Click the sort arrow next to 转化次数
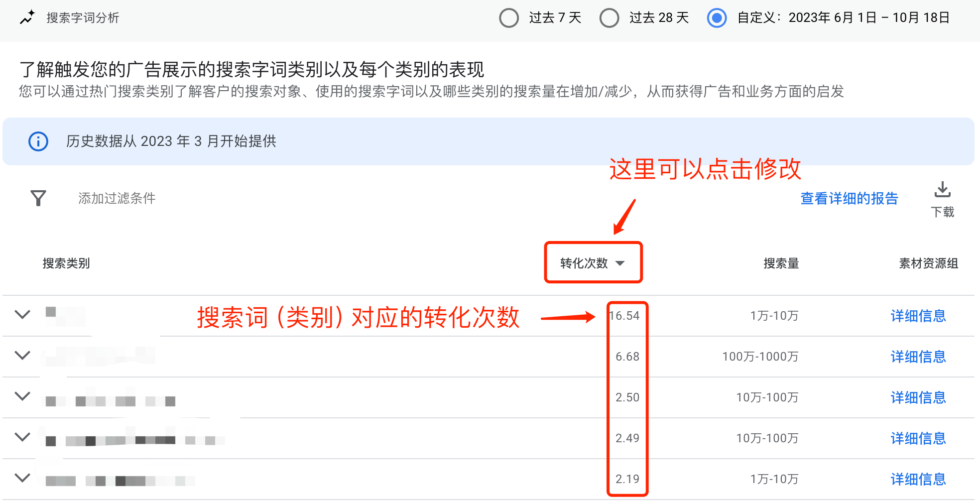The width and height of the screenshot is (980, 502). 620,263
